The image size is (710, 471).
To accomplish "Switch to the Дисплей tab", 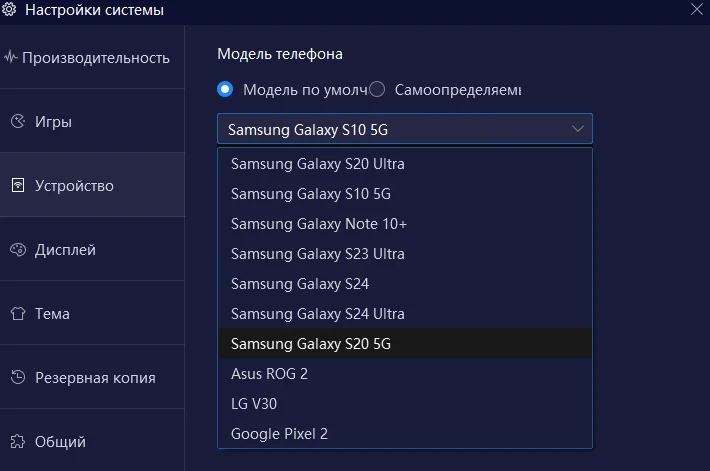I will pyautogui.click(x=92, y=250).
